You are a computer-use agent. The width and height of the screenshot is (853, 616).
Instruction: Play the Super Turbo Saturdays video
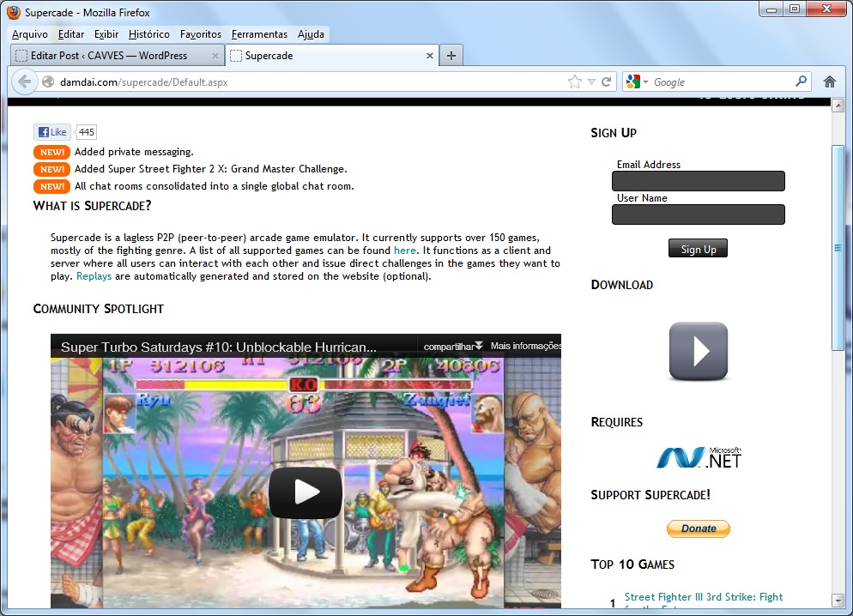coord(305,492)
